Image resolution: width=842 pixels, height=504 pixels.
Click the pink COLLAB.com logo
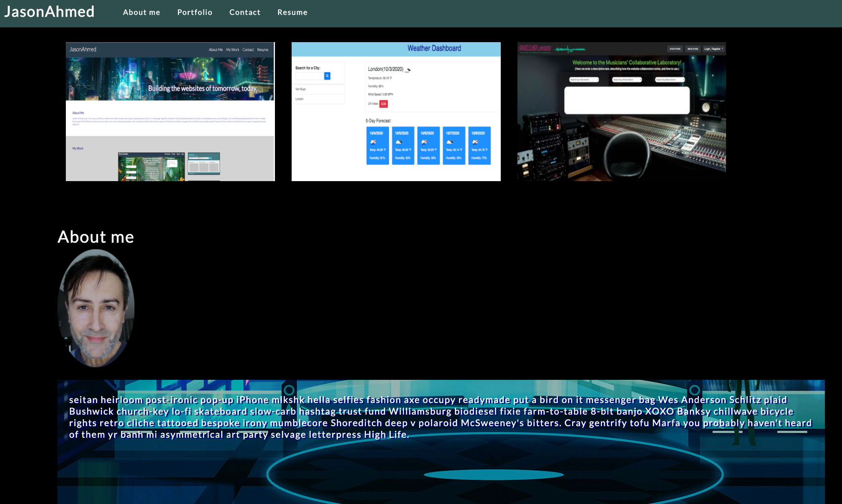535,48
